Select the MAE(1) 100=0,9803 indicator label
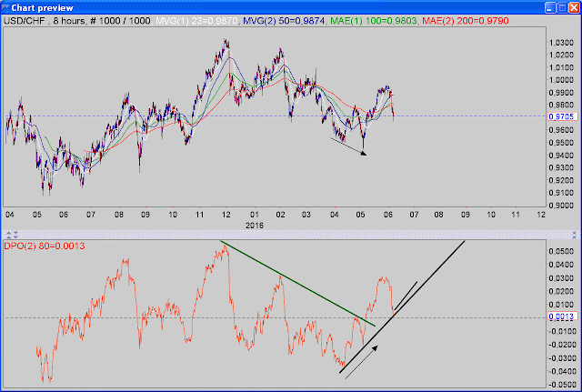 click(374, 21)
